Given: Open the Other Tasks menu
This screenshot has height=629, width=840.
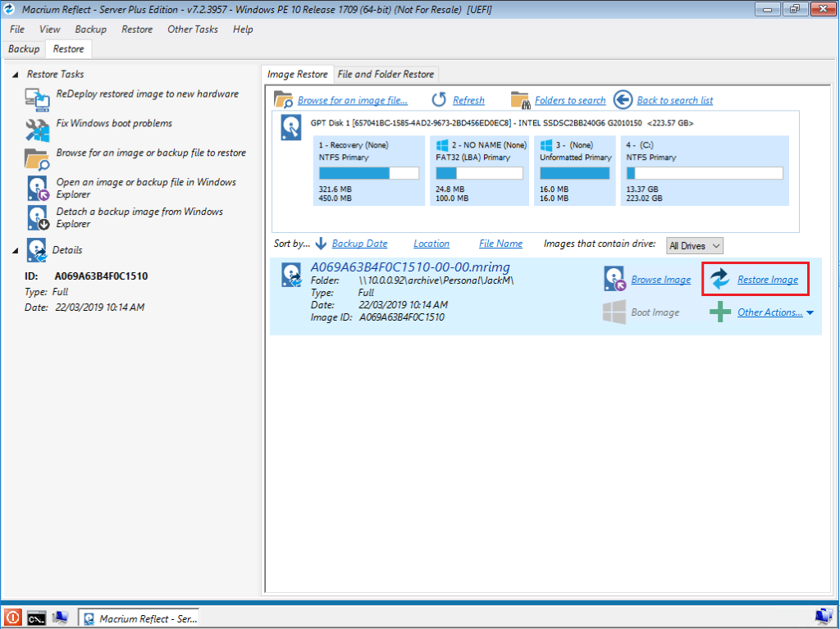Looking at the screenshot, I should coord(193,30).
